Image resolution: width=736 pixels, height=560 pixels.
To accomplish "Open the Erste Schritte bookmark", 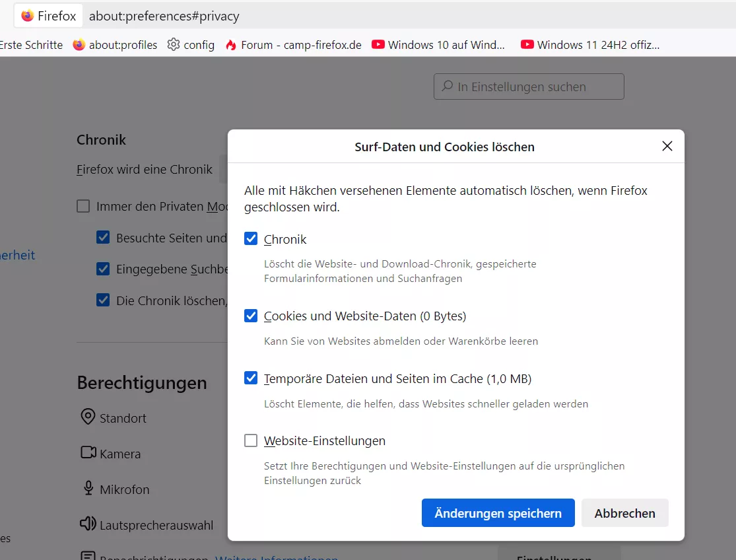I will 31,45.
